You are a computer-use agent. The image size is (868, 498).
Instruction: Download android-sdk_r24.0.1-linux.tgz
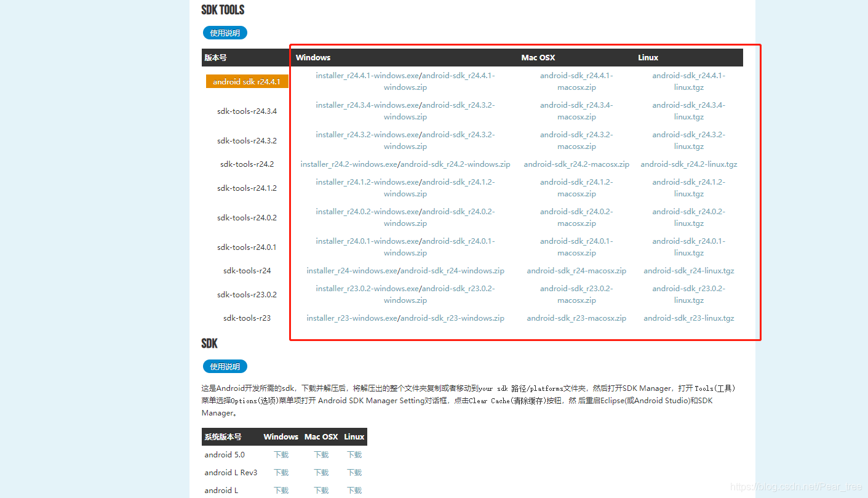pos(689,247)
